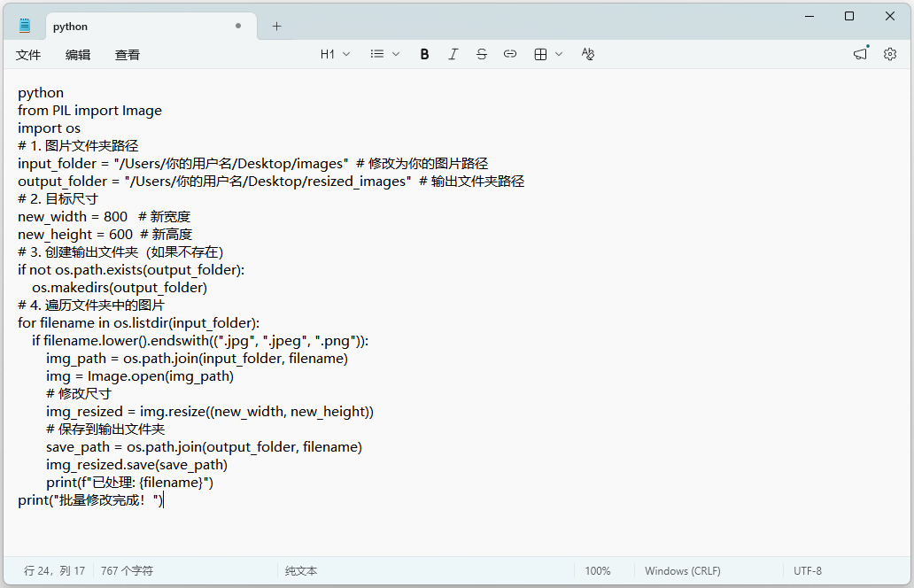Click the '# 4. 遍历文件夹中的图片' comment

[91, 306]
